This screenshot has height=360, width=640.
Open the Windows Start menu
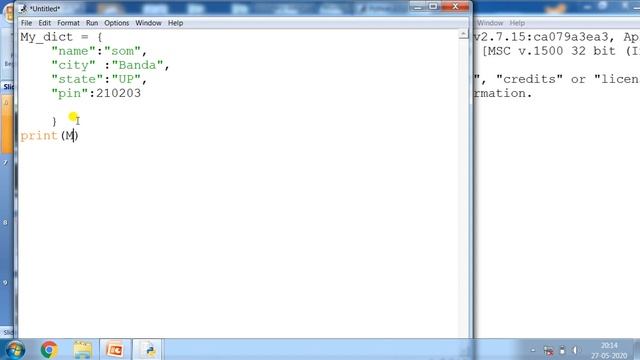point(15,350)
